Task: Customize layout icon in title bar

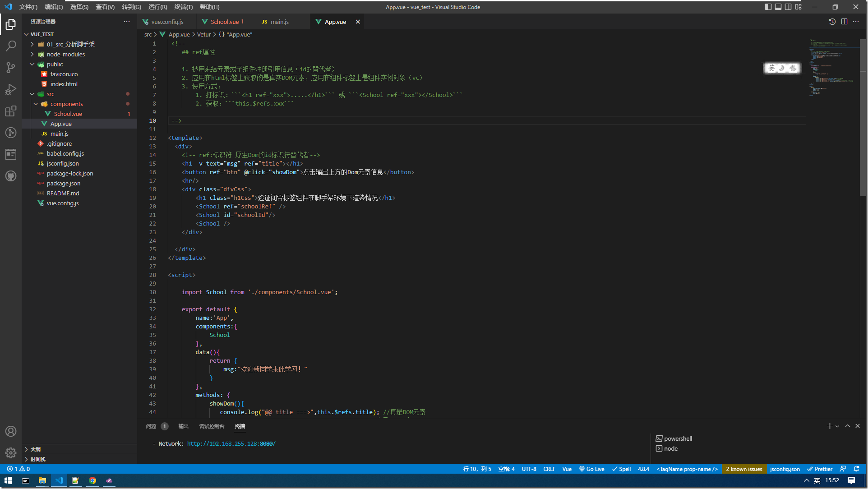Action: [x=799, y=7]
